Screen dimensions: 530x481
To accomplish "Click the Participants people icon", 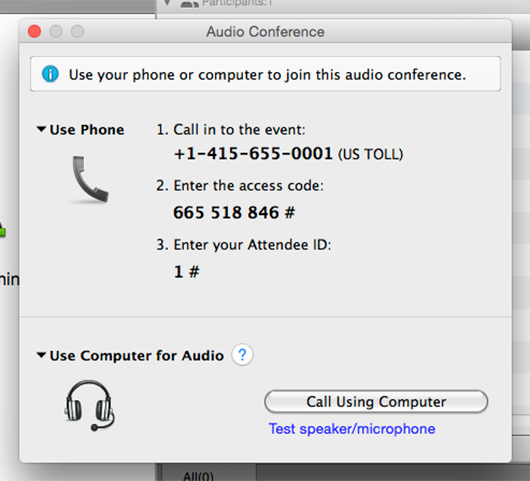I will (189, 3).
